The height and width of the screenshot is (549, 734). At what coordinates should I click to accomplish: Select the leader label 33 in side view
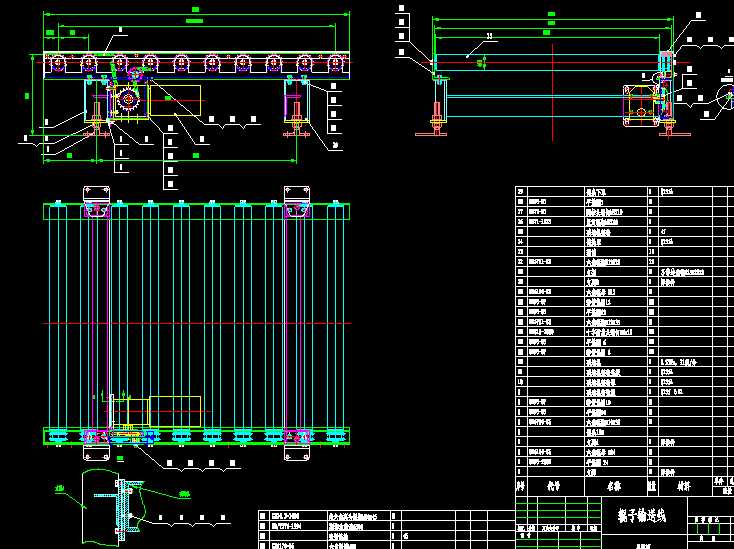(x=489, y=36)
